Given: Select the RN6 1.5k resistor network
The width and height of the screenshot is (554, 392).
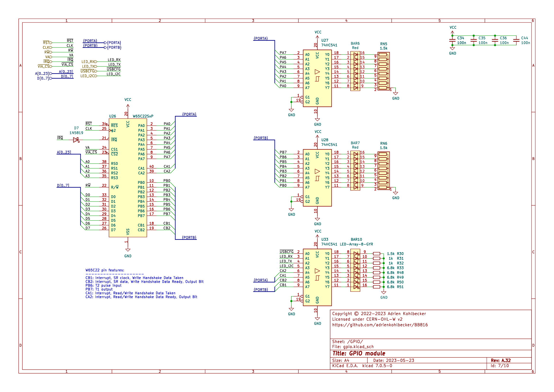Looking at the screenshot, I should click(x=383, y=171).
